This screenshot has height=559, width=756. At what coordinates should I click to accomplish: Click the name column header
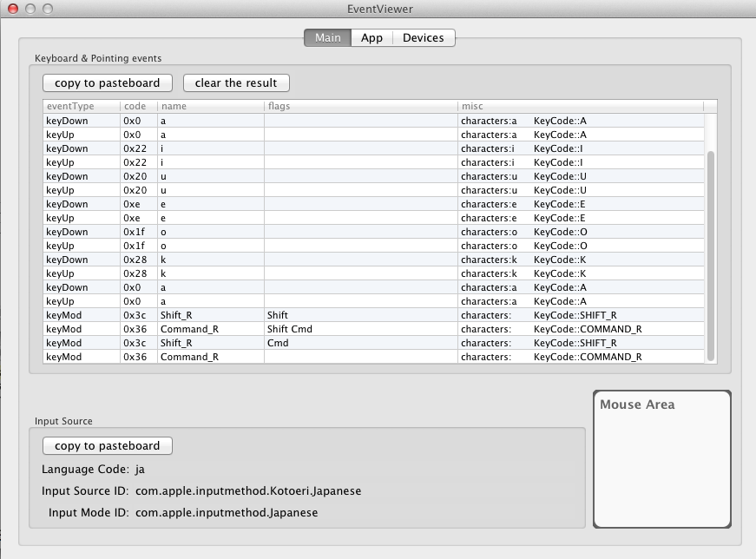click(x=210, y=106)
